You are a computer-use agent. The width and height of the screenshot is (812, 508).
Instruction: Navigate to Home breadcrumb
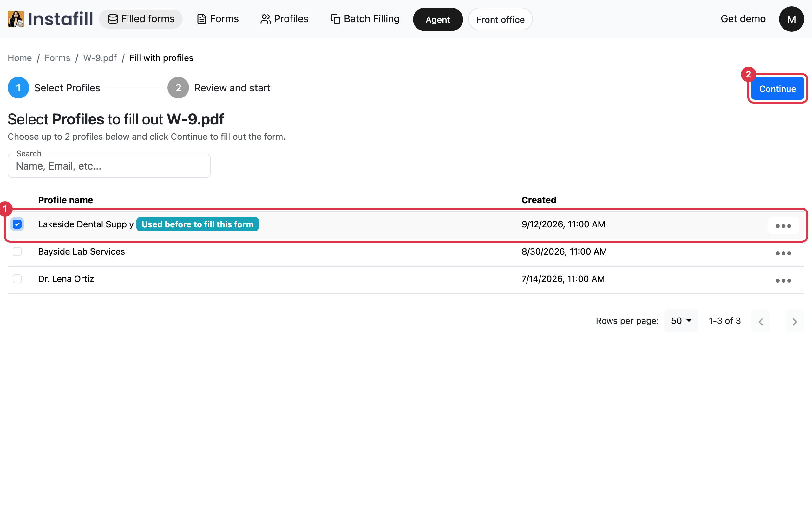click(x=20, y=58)
